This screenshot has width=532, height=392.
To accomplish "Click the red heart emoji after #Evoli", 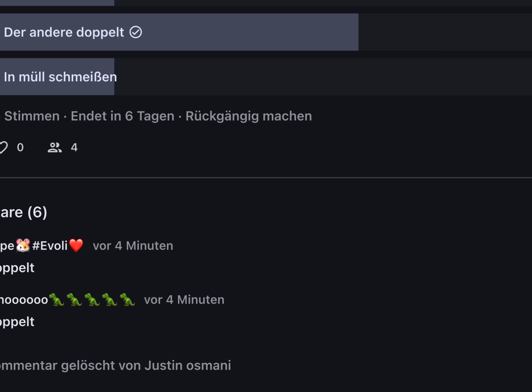I will point(76,246).
